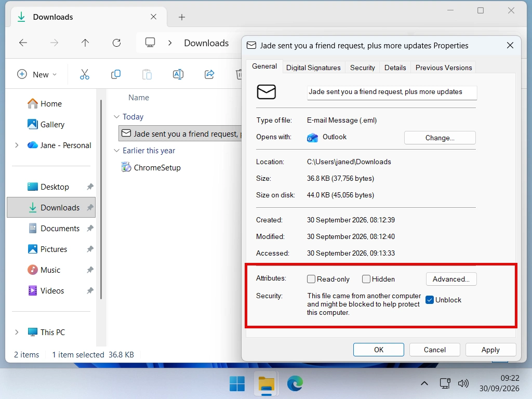This screenshot has width=532, height=399.
Task: Click the volume speaker icon
Action: (x=463, y=384)
